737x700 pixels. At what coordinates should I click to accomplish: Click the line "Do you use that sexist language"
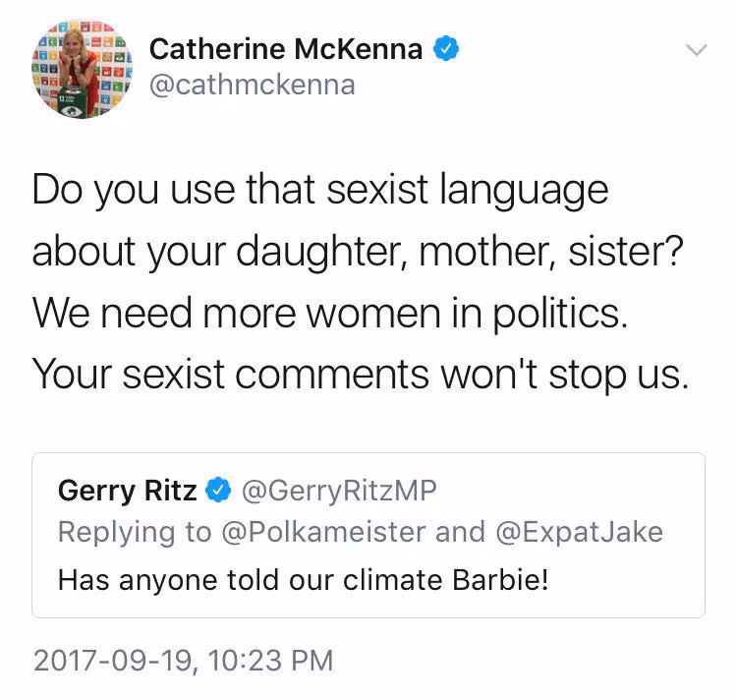click(320, 190)
